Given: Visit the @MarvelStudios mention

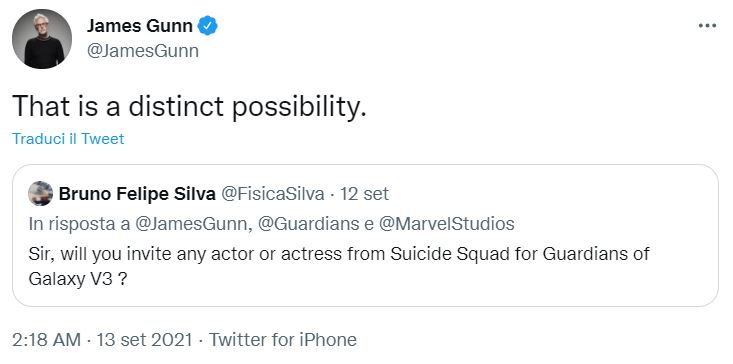Looking at the screenshot, I should click(x=446, y=224).
